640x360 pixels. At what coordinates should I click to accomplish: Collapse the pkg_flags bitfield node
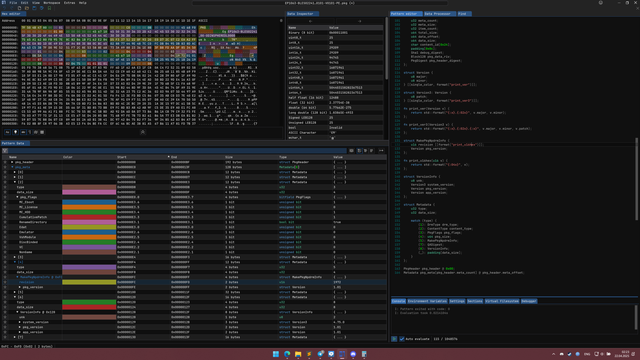18,197
